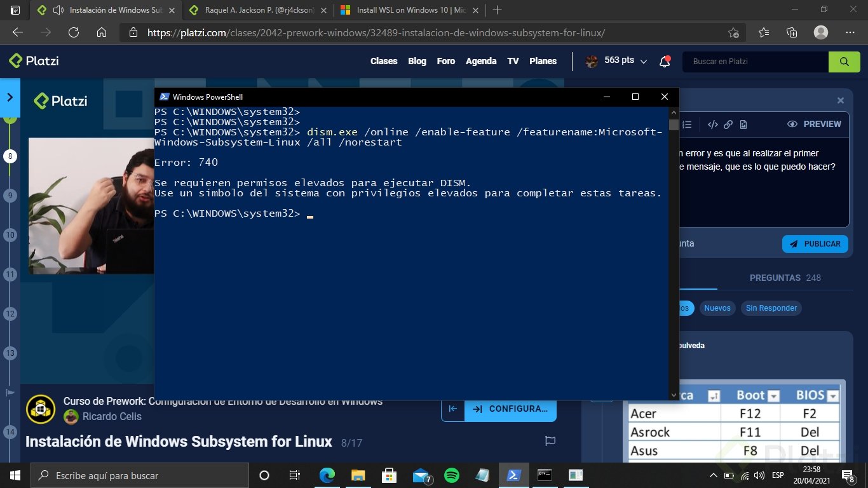This screenshot has width=868, height=488.
Task: Click the flag report icon near class title
Action: 550,441
